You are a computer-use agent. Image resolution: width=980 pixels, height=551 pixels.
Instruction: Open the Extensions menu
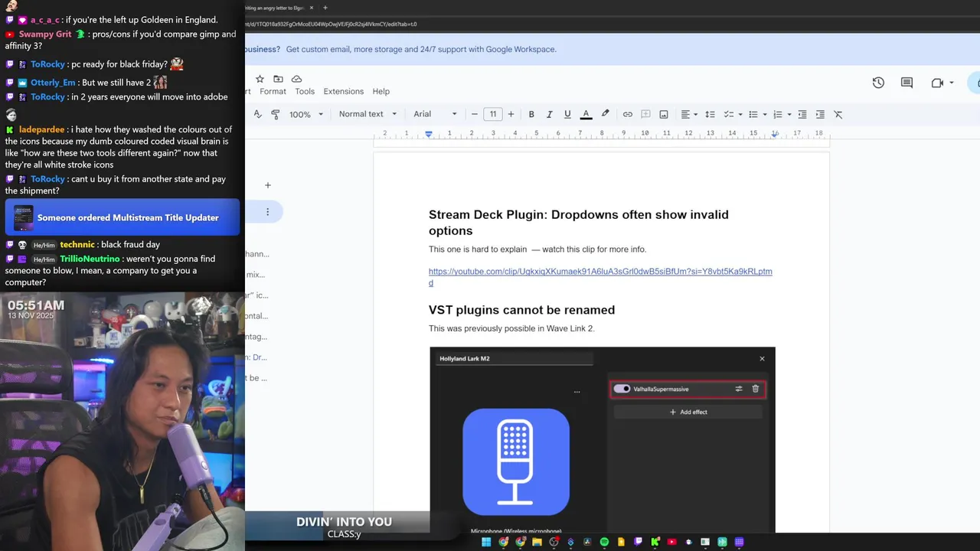[x=343, y=91]
